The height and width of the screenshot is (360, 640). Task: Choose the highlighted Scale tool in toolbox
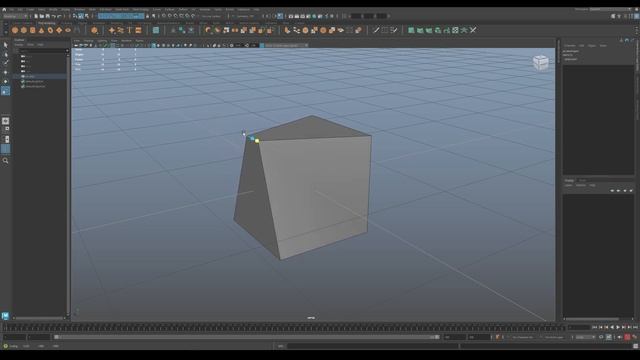[x=5, y=91]
